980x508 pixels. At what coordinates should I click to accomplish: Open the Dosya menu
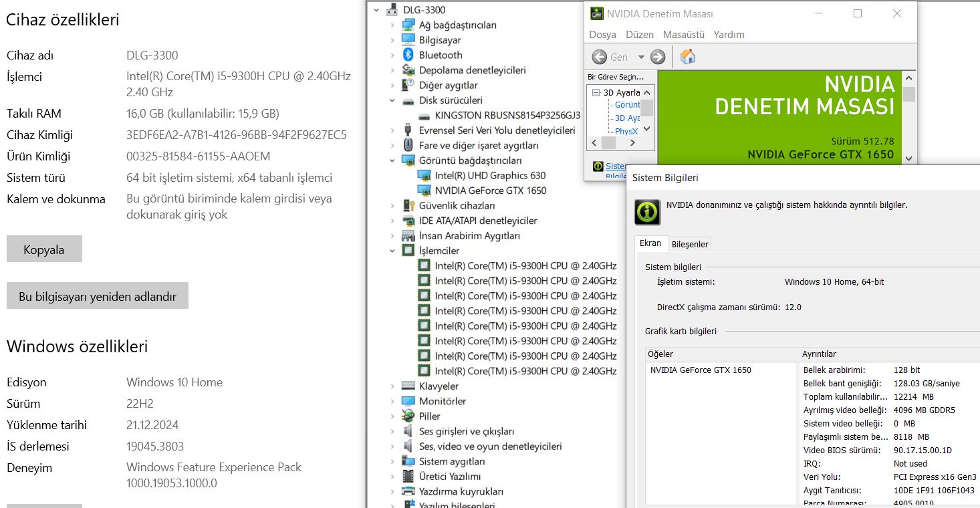[x=602, y=34]
